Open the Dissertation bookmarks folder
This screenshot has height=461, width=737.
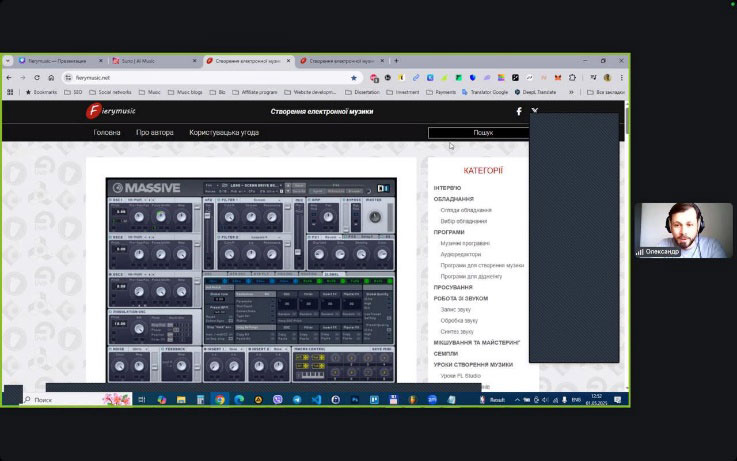tap(362, 92)
